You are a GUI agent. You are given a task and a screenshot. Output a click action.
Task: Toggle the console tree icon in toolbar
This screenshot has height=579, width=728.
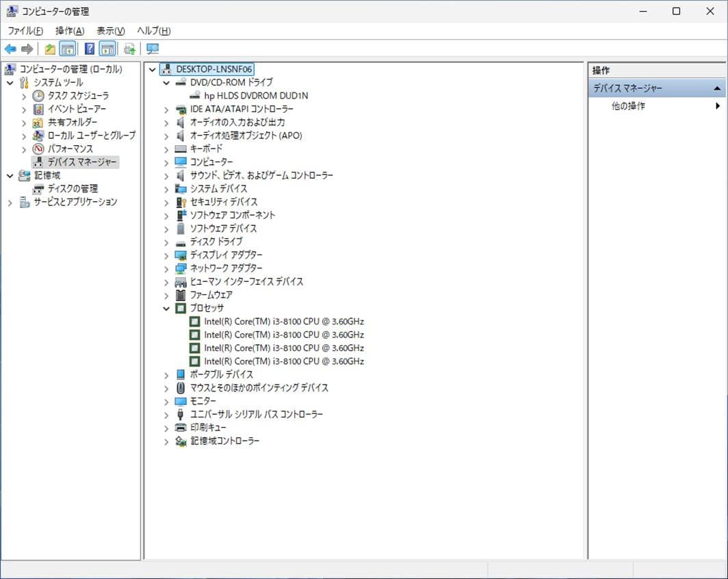tap(68, 49)
